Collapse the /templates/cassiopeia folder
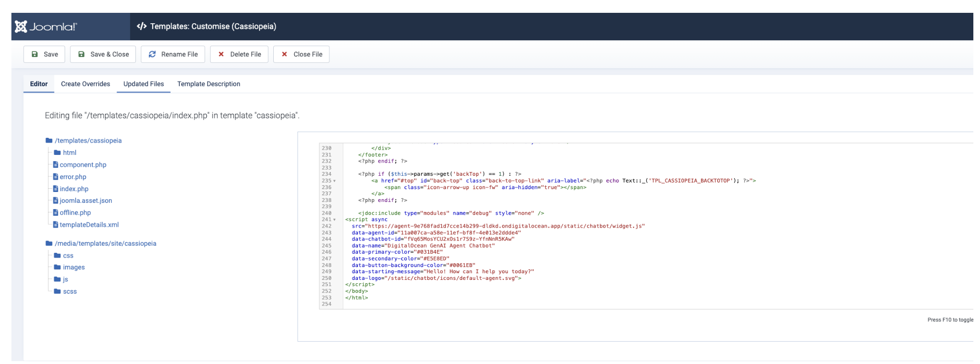 pos(88,141)
